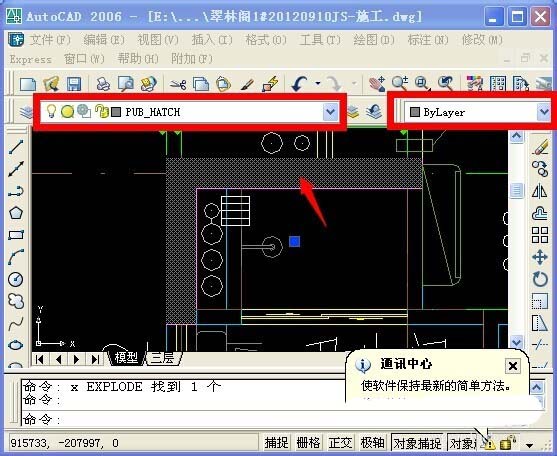This screenshot has width=557, height=456.
Task: Click the ByLayer gray color swatch
Action: point(415,112)
